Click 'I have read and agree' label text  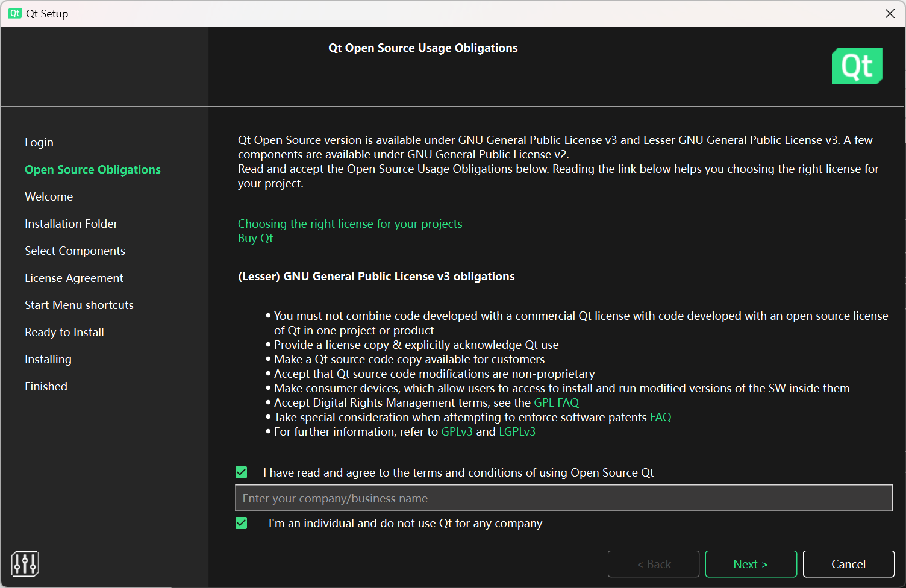click(x=458, y=472)
